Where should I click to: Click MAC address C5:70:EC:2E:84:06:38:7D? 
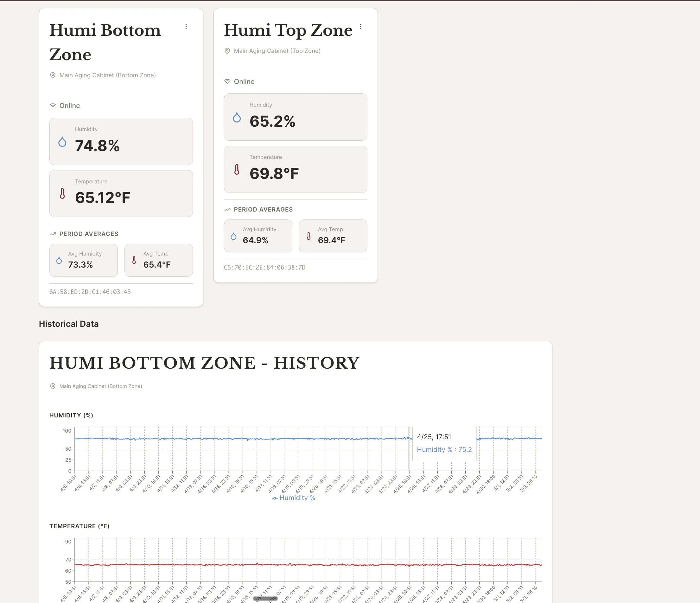click(x=265, y=268)
